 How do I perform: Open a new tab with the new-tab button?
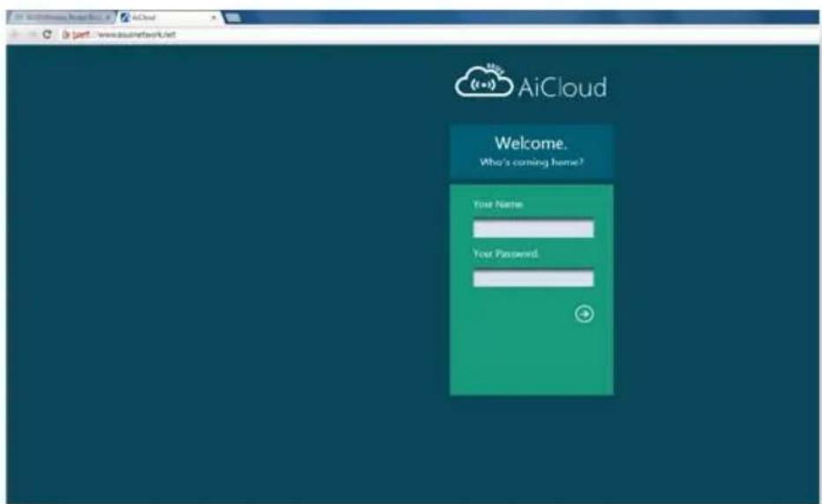click(x=232, y=18)
